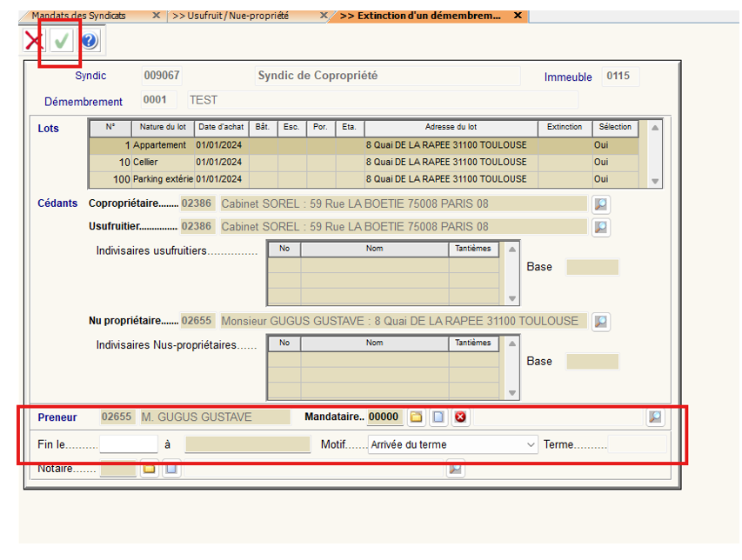Open help via blue question mark icon
The height and width of the screenshot is (560, 742).
point(89,41)
